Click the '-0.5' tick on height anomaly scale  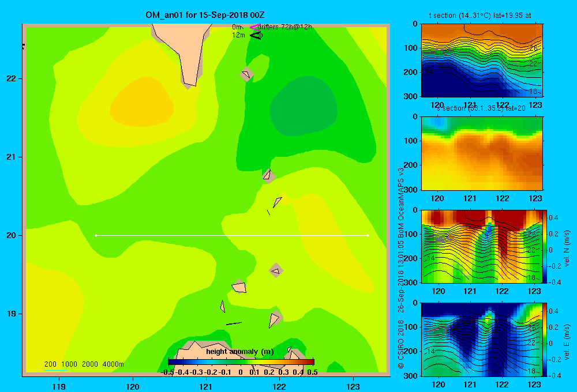(x=168, y=372)
